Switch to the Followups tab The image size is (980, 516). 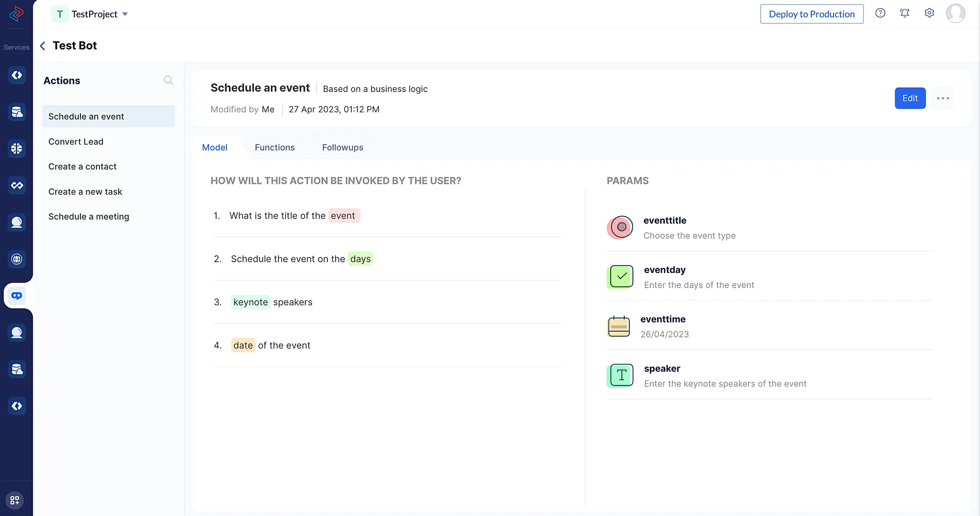point(343,147)
